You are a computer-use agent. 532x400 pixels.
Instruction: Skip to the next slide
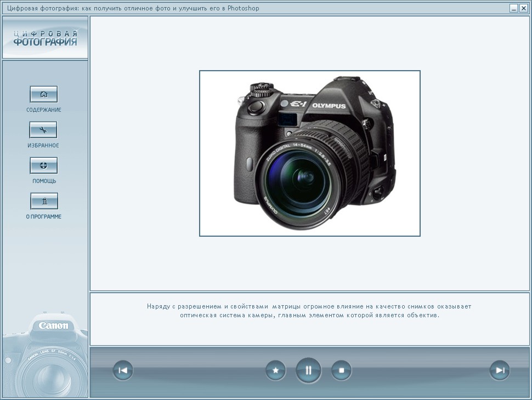click(x=500, y=370)
